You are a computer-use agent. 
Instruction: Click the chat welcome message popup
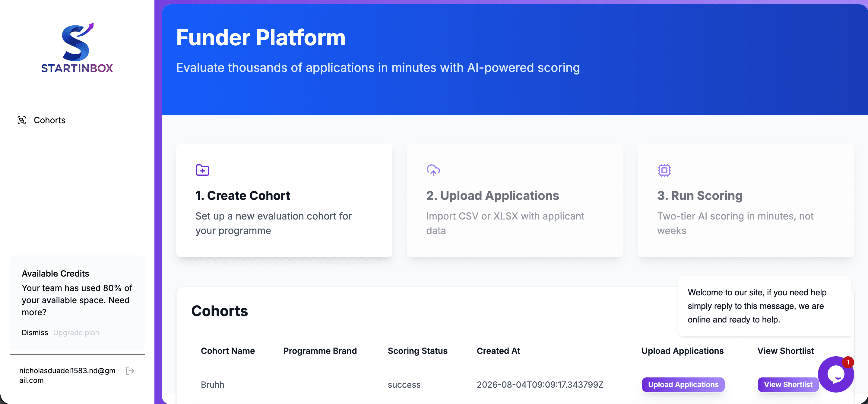[764, 306]
